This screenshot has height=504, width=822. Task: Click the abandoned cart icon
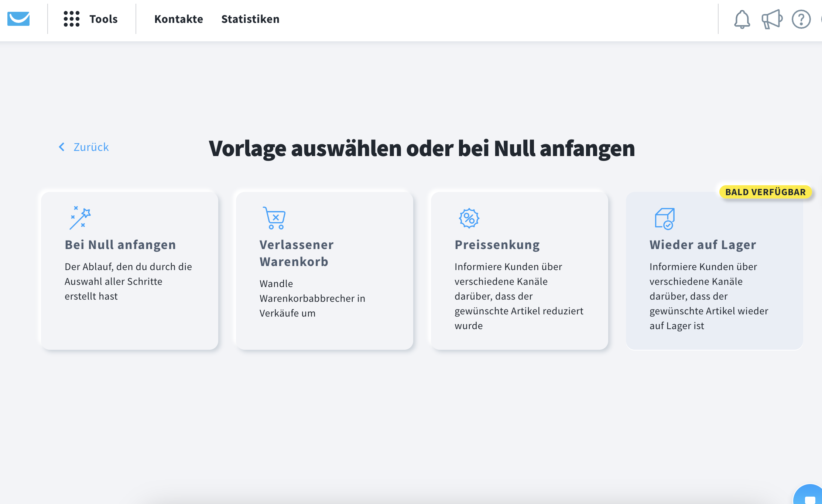point(274,218)
